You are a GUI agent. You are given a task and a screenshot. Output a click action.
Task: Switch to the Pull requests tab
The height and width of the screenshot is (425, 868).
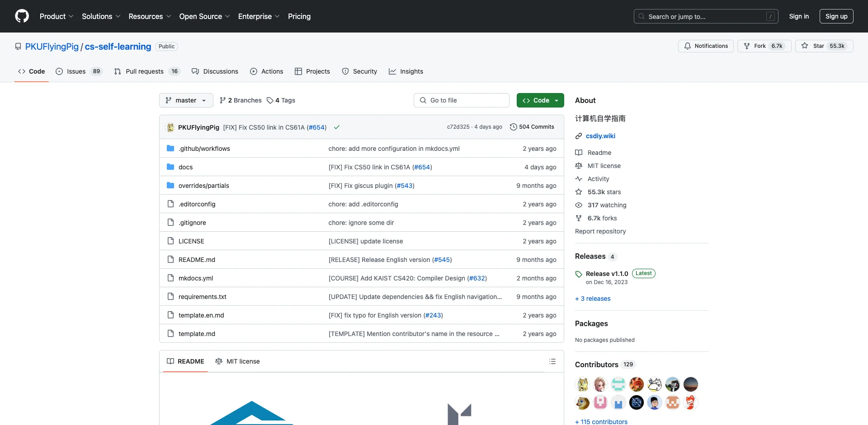click(147, 71)
